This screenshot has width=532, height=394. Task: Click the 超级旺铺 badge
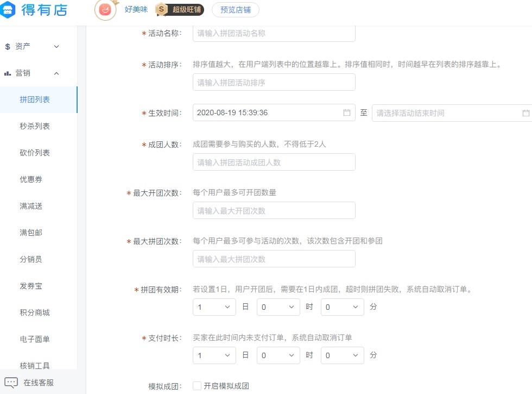click(180, 10)
